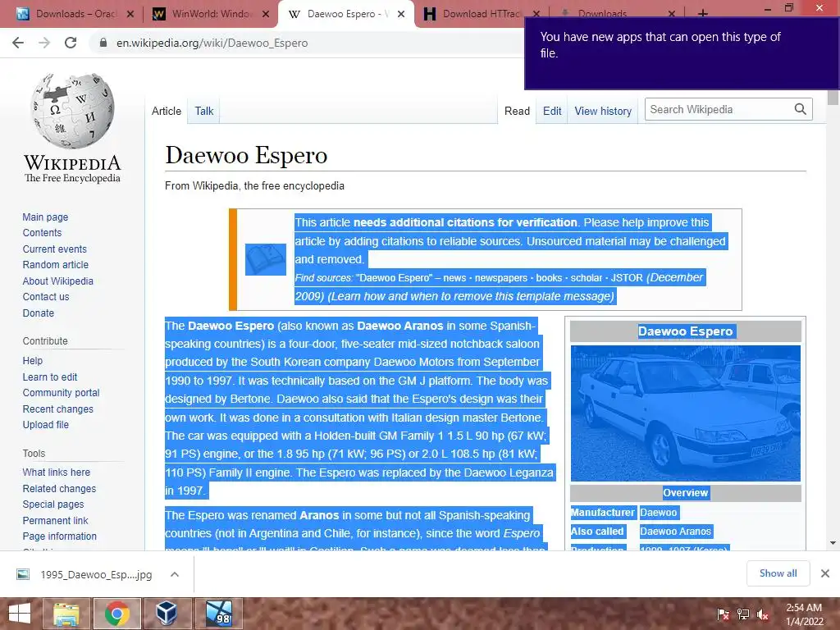Switch to Download HTTrack tab
The height and width of the screenshot is (630, 840).
[x=481, y=14]
